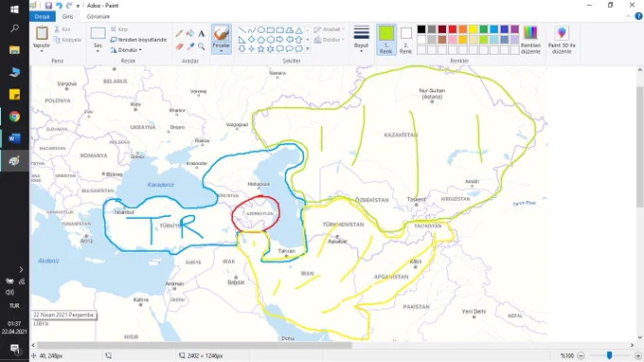Activate 2. Renk background color box
644x362 pixels.
[x=405, y=40]
